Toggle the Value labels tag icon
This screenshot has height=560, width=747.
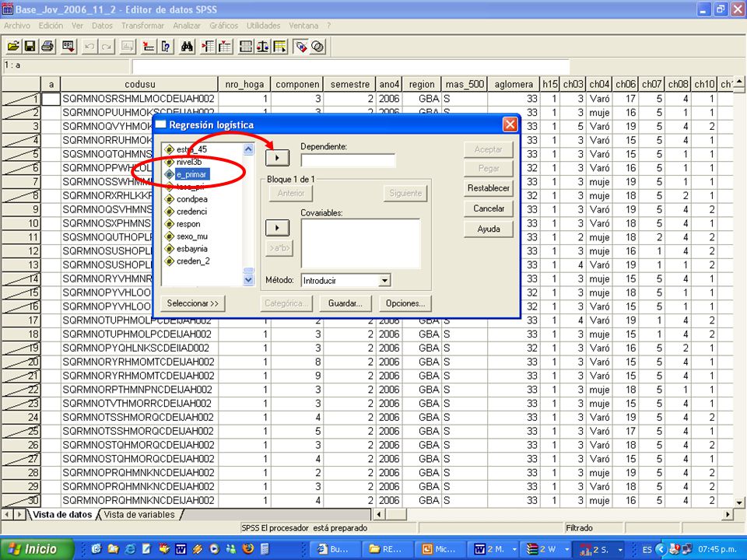(300, 46)
